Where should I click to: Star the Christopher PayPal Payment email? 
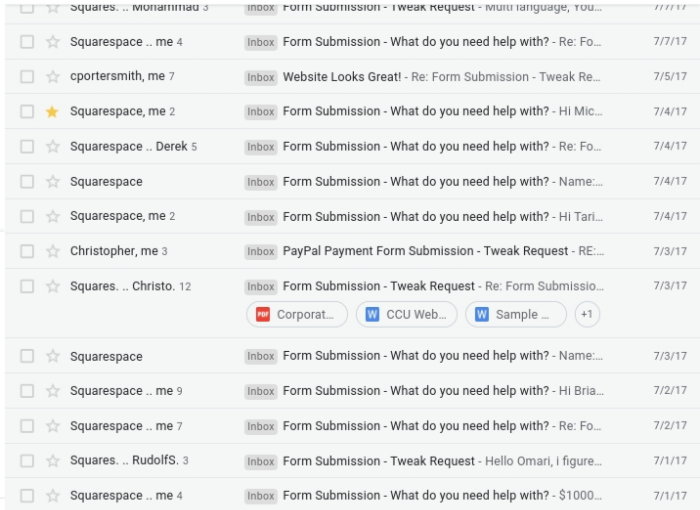tap(53, 251)
